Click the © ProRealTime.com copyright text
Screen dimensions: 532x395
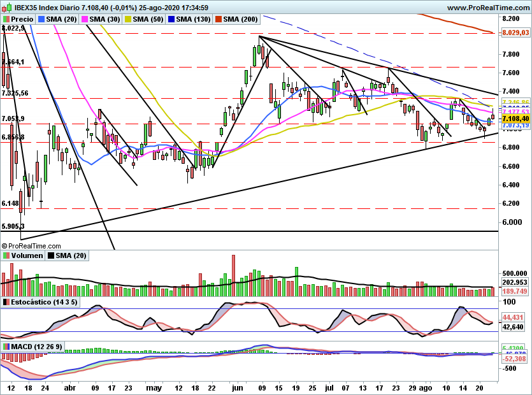[31, 246]
